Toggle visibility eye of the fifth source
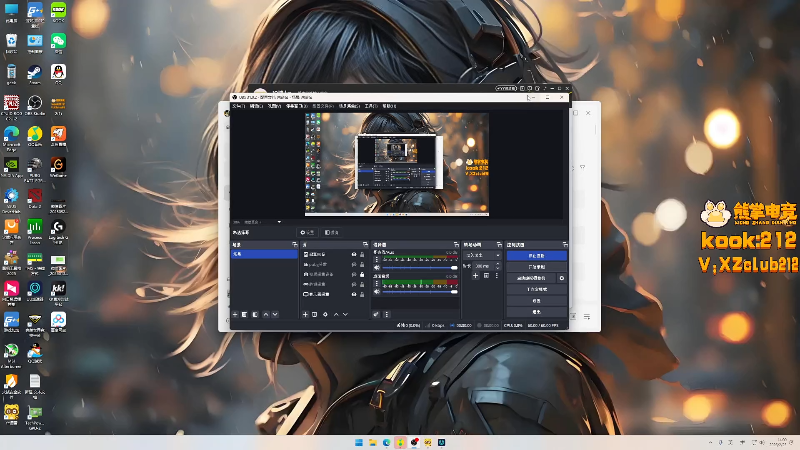 [x=354, y=294]
